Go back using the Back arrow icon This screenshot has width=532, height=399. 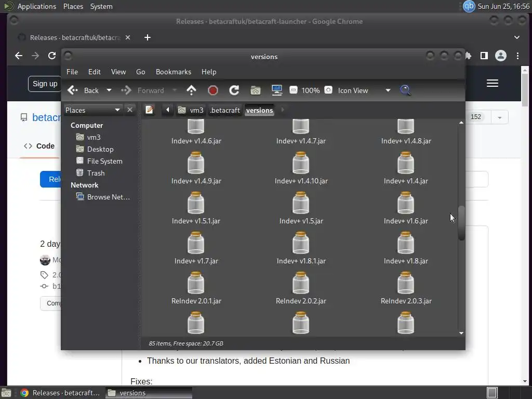[73, 90]
